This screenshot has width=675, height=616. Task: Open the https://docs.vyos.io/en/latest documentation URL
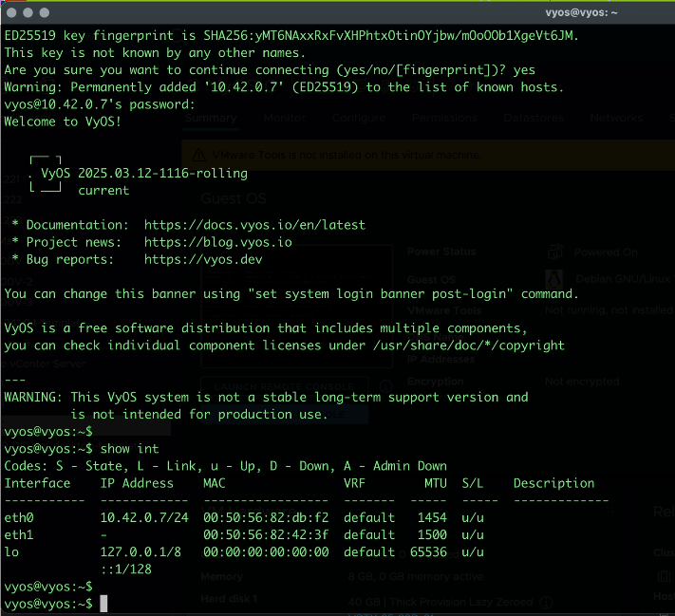point(254,225)
